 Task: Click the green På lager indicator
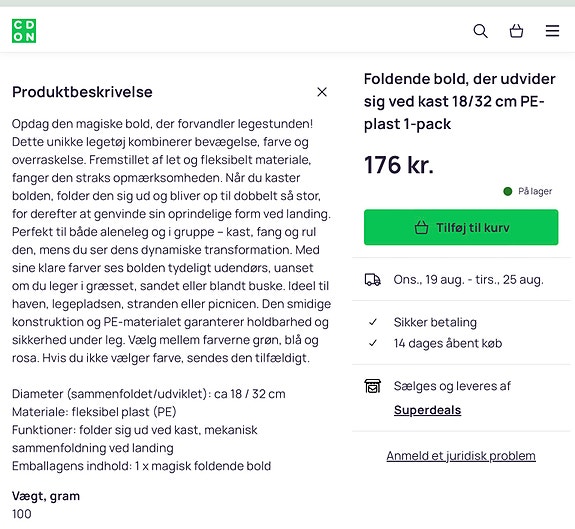point(508,191)
